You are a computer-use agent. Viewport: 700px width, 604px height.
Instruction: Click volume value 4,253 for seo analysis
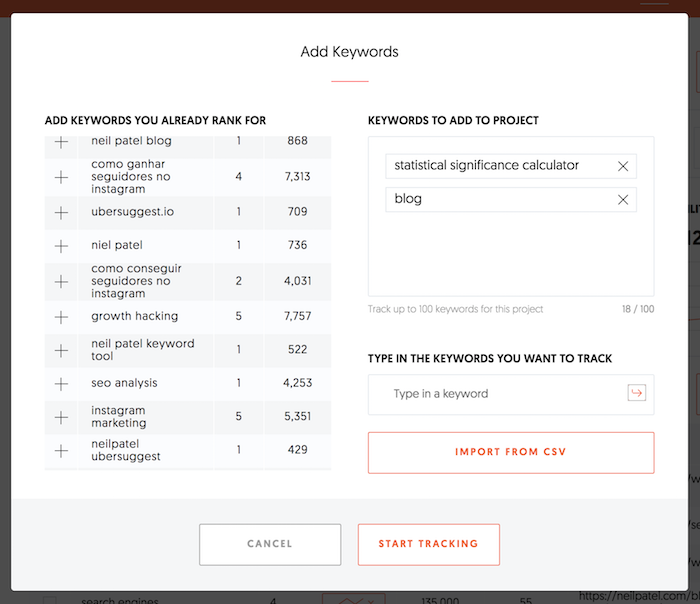297,383
